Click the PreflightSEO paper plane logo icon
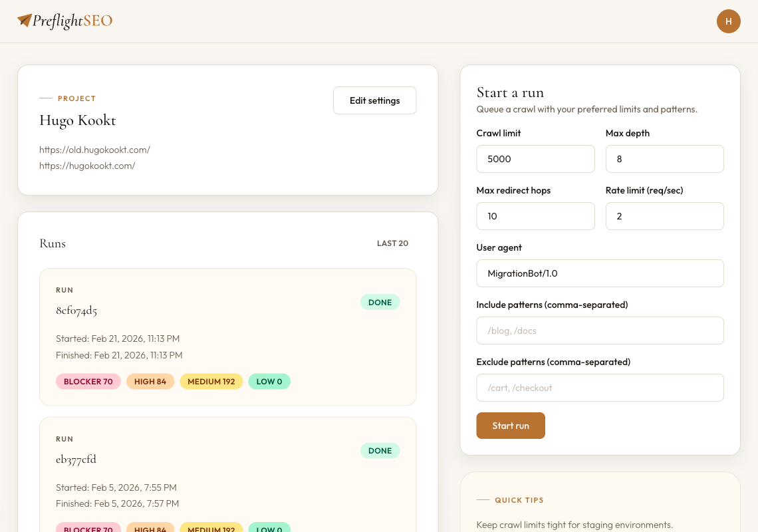Image resolution: width=758 pixels, height=532 pixels. coord(25,20)
